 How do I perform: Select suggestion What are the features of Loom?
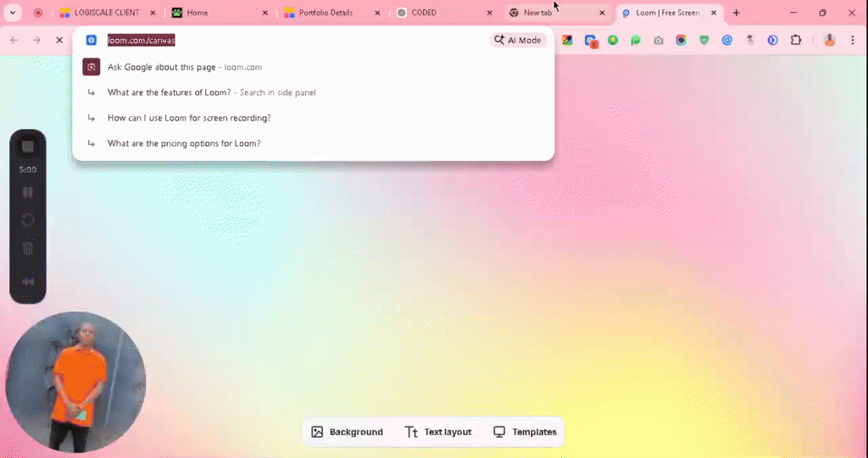(314, 92)
